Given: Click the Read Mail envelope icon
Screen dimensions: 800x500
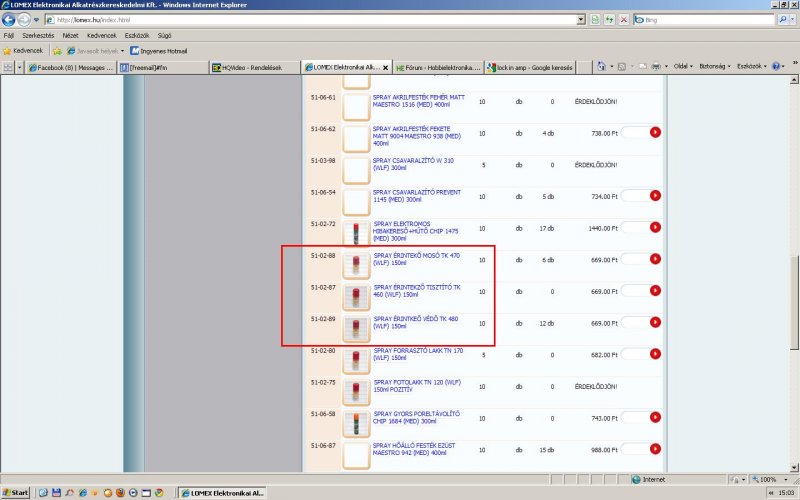Looking at the screenshot, I should click(643, 66).
